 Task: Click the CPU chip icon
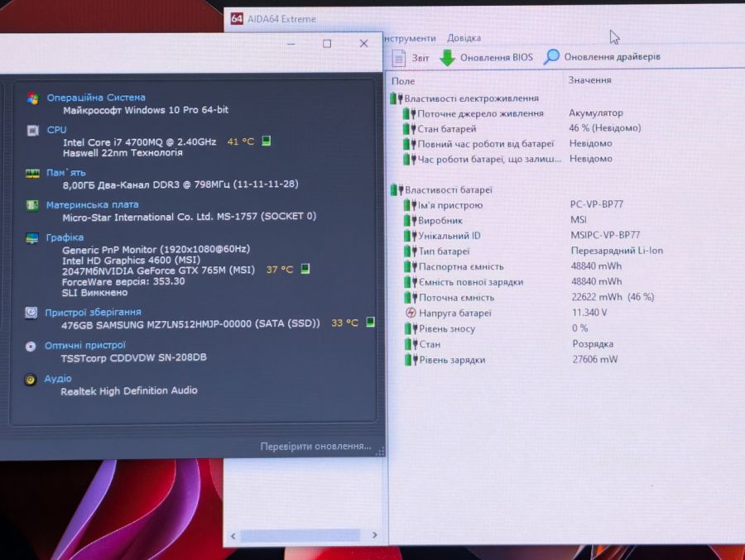click(33, 130)
